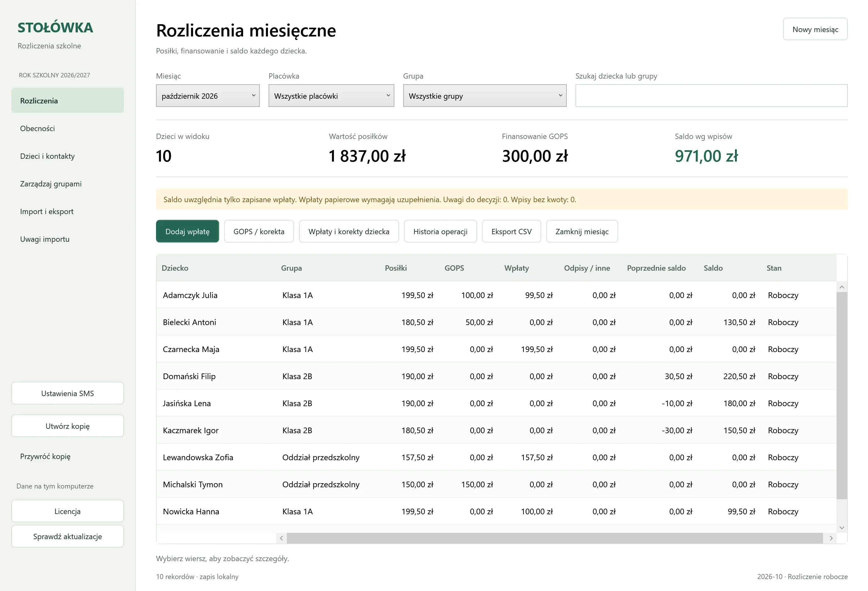Viewport: 868px width, 591px height.
Task: Select the Bielecki Antoni row
Action: tap(496, 322)
